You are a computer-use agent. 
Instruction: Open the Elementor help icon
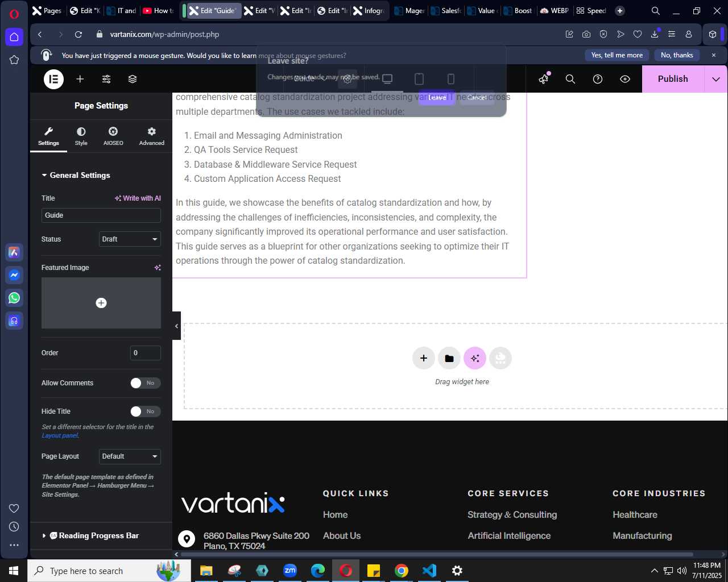click(598, 79)
